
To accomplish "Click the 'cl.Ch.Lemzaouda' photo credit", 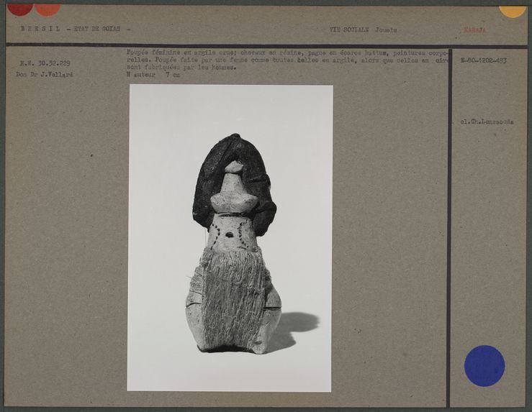I will click(x=487, y=122).
